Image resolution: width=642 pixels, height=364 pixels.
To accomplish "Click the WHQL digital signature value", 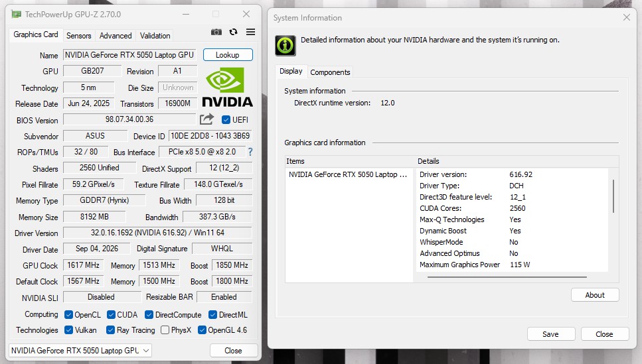I will (222, 249).
